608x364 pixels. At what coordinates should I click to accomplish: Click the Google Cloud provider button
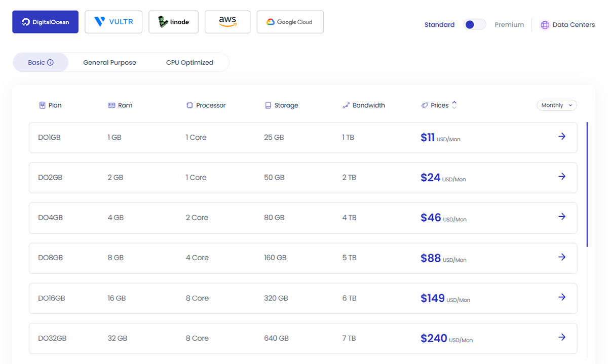click(x=290, y=22)
